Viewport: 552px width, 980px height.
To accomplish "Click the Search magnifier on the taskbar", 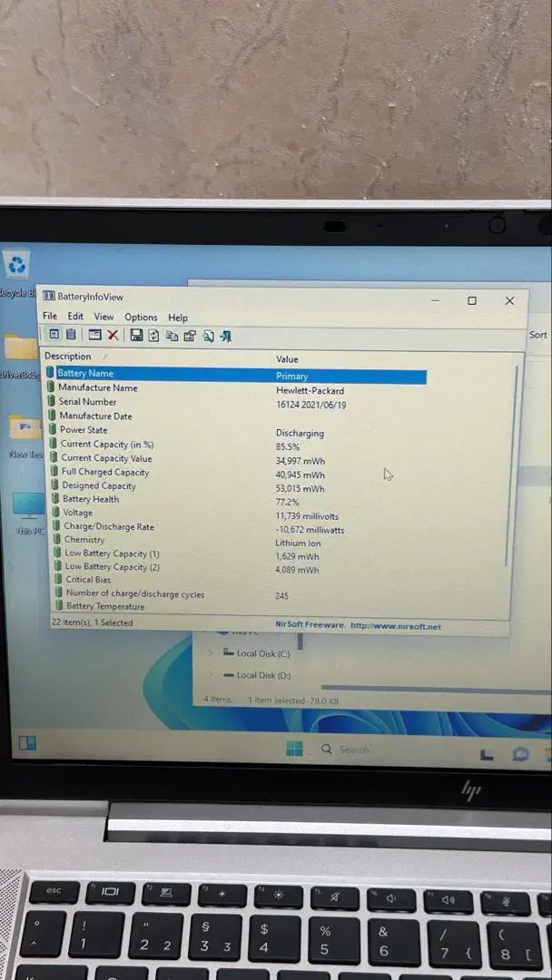I will pos(326,749).
